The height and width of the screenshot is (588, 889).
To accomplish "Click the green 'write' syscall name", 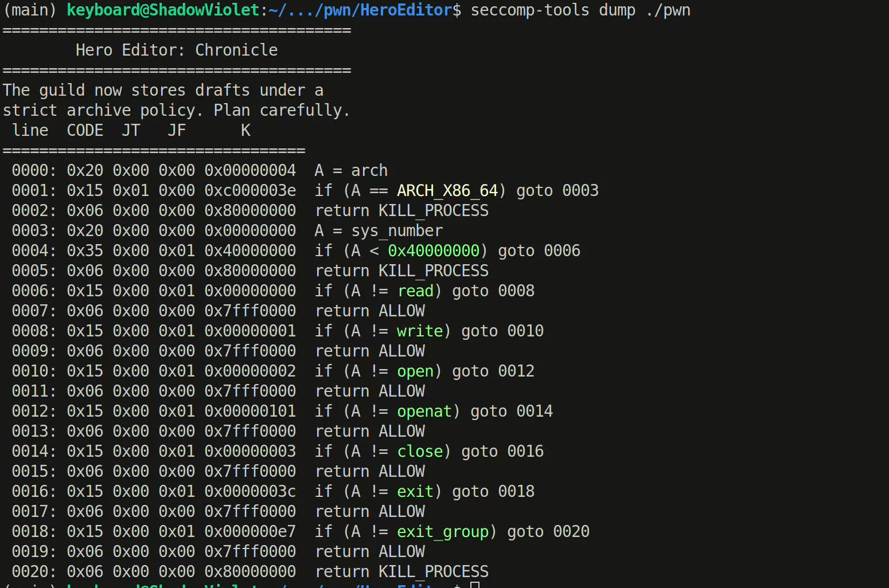I will 420,331.
